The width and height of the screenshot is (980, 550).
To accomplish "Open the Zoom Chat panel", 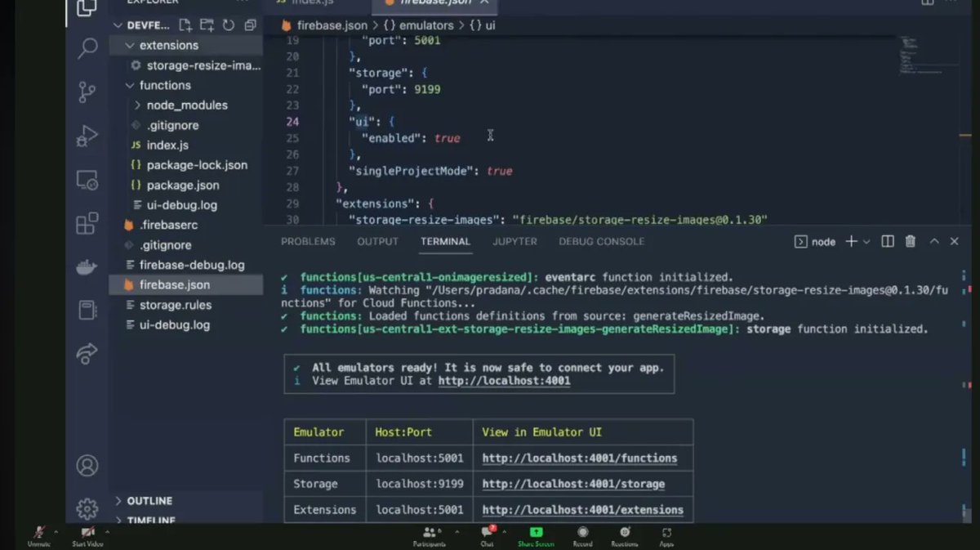I will pos(487,535).
